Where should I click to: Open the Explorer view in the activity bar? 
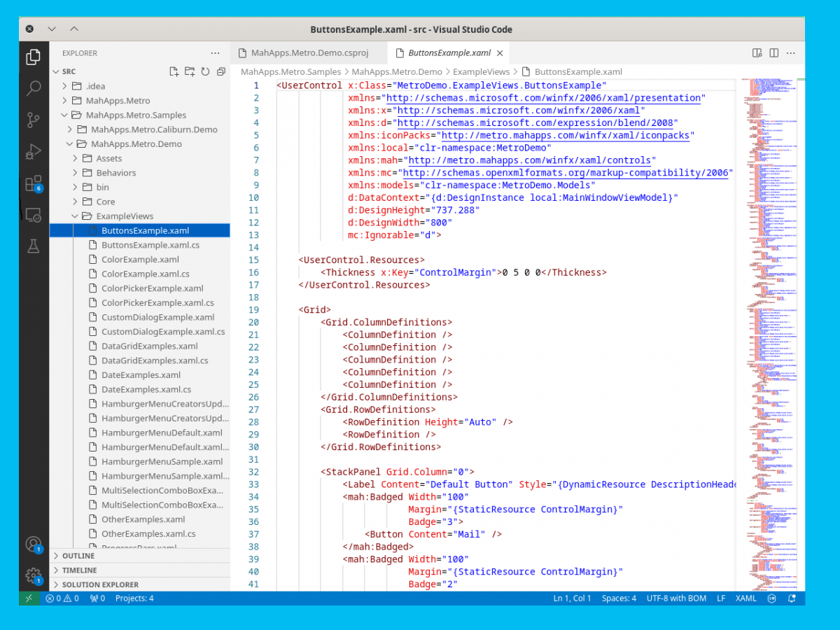pyautogui.click(x=33, y=57)
